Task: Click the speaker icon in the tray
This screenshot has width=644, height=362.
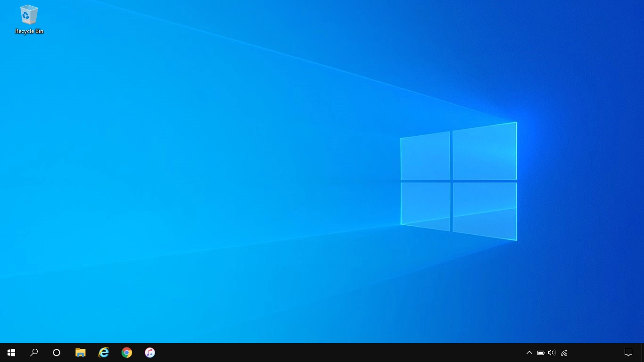Action: (552, 353)
